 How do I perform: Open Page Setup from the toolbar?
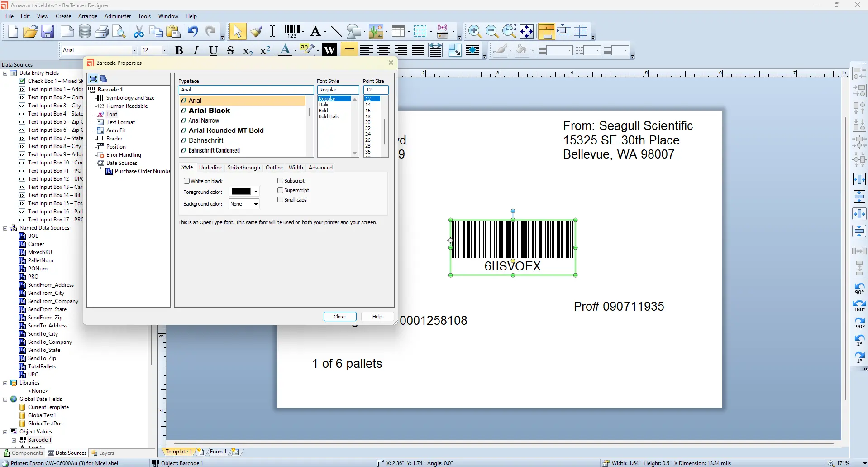click(67, 31)
